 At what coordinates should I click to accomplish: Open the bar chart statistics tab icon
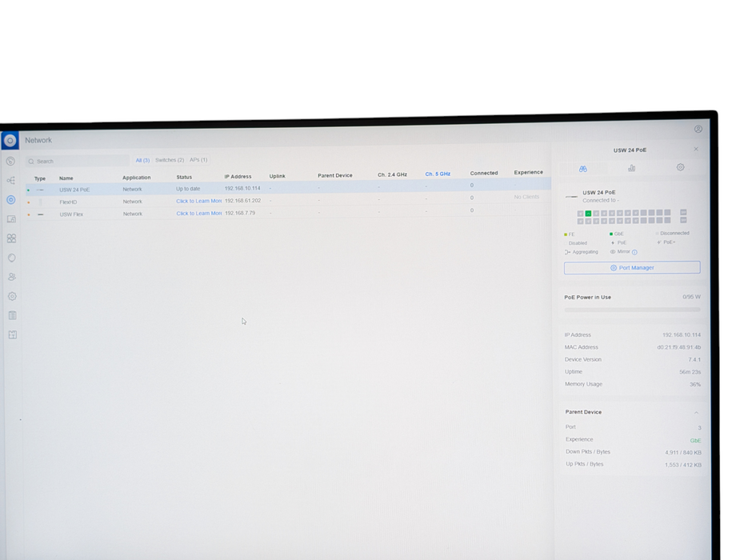(x=631, y=168)
